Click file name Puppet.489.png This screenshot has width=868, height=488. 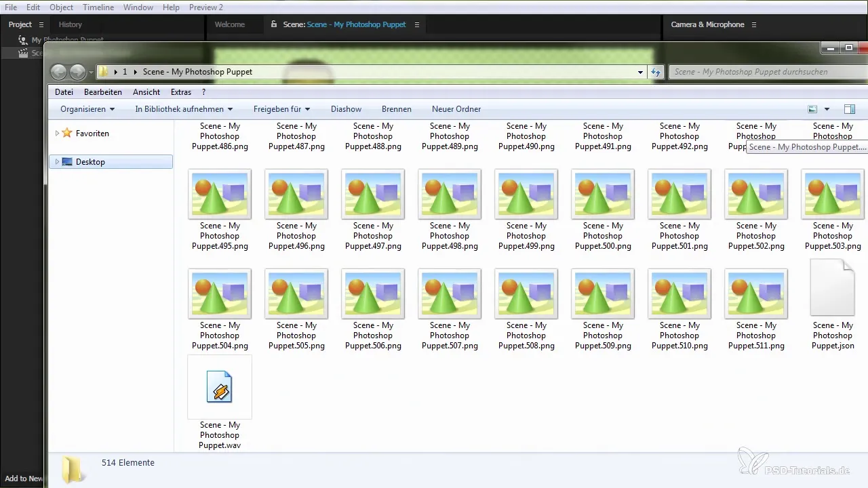(450, 136)
